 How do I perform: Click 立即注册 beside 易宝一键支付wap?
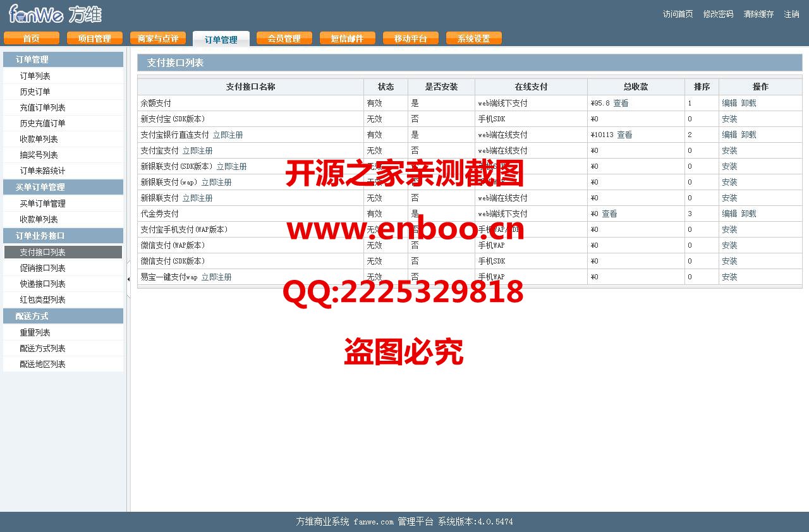[216, 277]
